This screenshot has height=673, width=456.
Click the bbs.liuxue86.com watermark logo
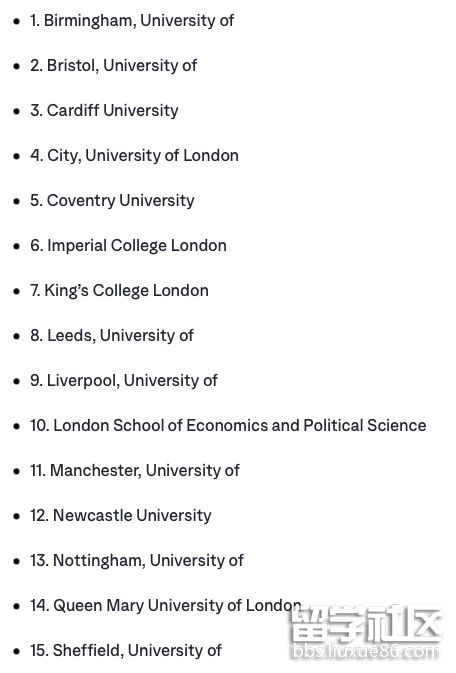point(366,634)
